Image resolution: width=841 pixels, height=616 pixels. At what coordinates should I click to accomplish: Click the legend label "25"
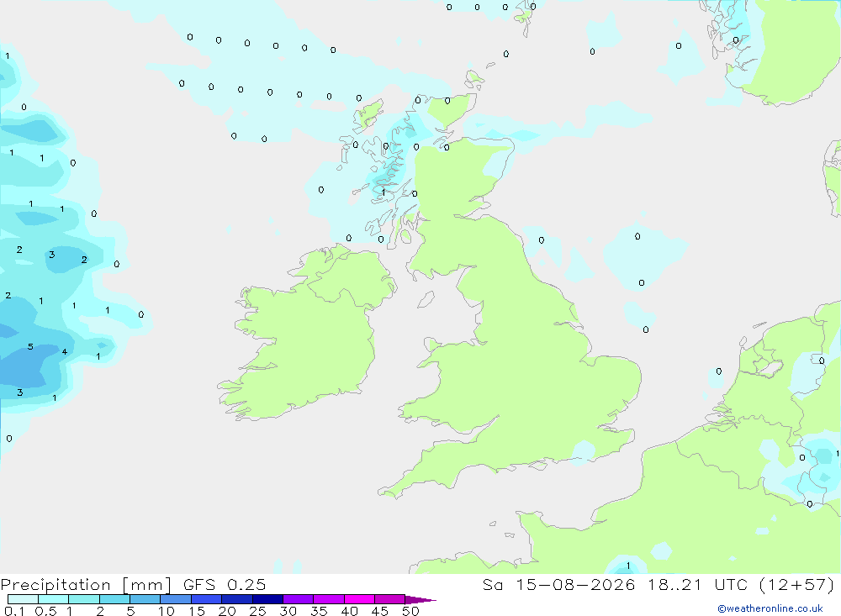point(258,611)
